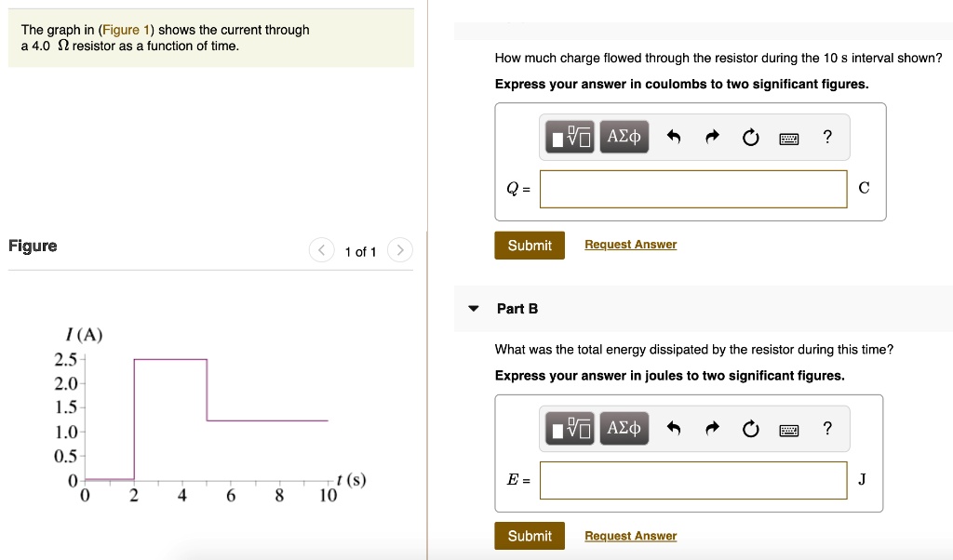Submit the energy answer for Part B
Viewport: 953px width, 560px height.
(x=529, y=535)
